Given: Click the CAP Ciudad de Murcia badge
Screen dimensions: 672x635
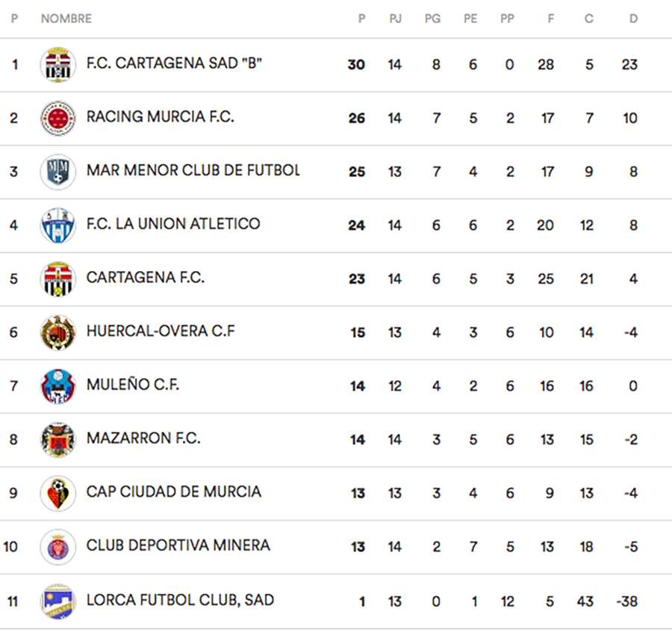Looking at the screenshot, I should point(57,493).
